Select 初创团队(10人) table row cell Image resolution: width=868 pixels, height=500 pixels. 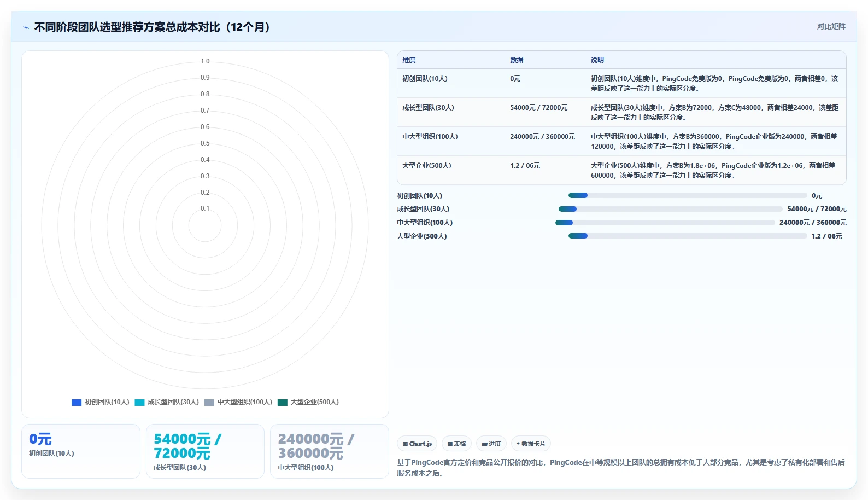[425, 79]
